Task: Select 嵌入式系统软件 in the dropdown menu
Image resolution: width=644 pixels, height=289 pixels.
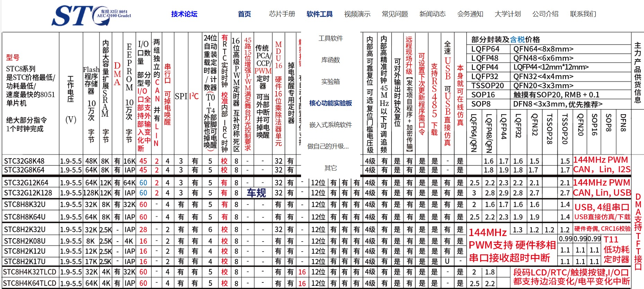Action: [330, 125]
